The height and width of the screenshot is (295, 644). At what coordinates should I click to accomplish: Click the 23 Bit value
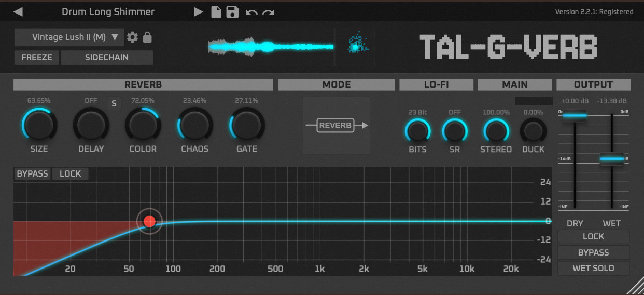point(417,112)
